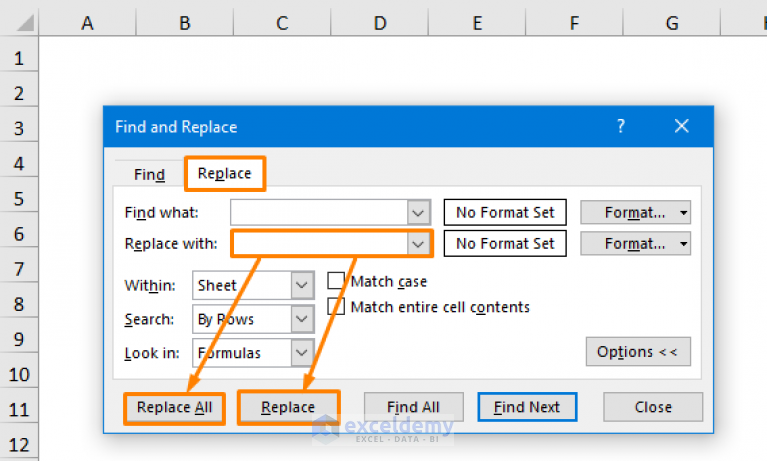The width and height of the screenshot is (767, 461).
Task: Select column F header
Action: pyautogui.click(x=574, y=23)
